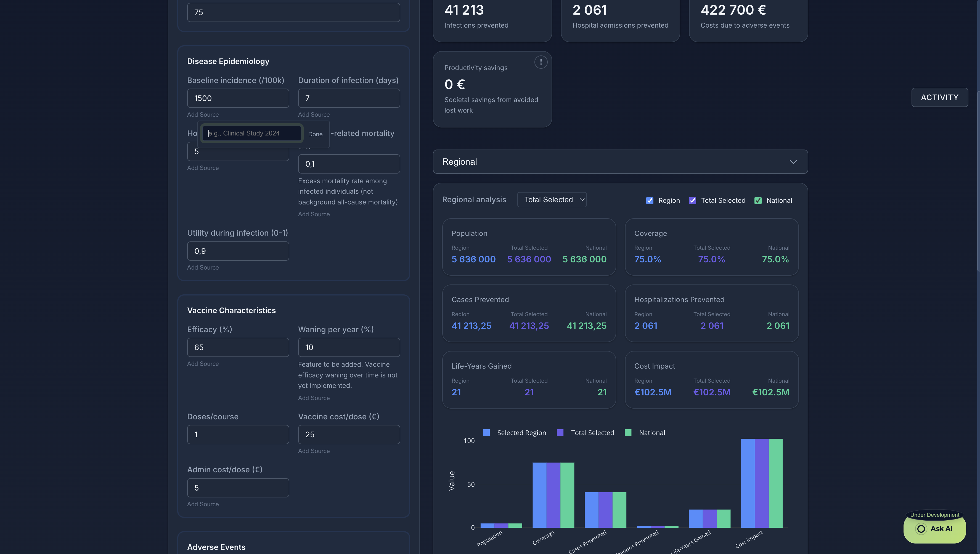This screenshot has width=980, height=554.
Task: Click Add Source under Utility during infection
Action: (203, 268)
